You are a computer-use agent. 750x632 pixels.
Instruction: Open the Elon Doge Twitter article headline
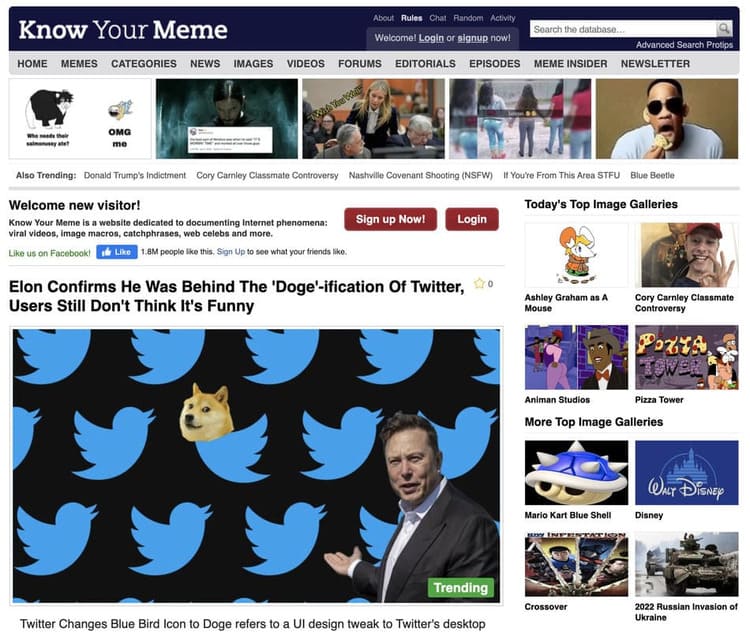point(237,296)
